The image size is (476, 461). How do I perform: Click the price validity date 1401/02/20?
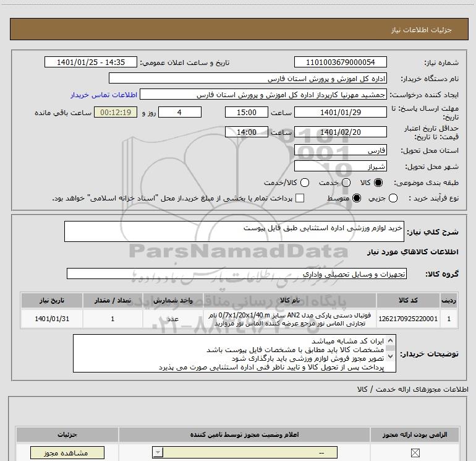pyautogui.click(x=340, y=132)
